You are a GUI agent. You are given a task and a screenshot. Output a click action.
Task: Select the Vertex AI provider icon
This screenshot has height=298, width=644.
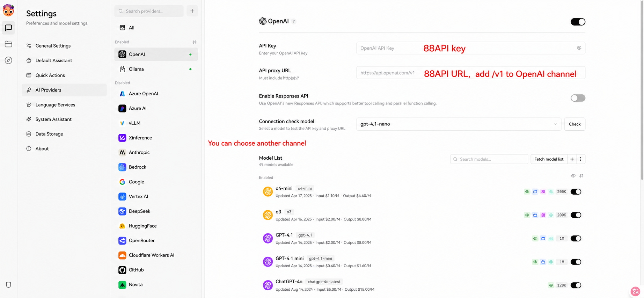coord(122,196)
